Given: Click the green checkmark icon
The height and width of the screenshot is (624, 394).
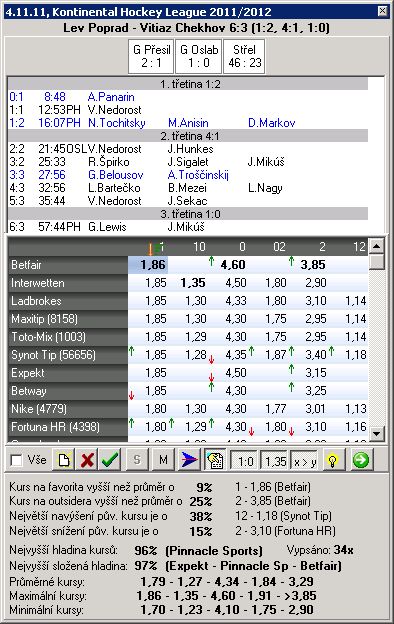Looking at the screenshot, I should (110, 460).
